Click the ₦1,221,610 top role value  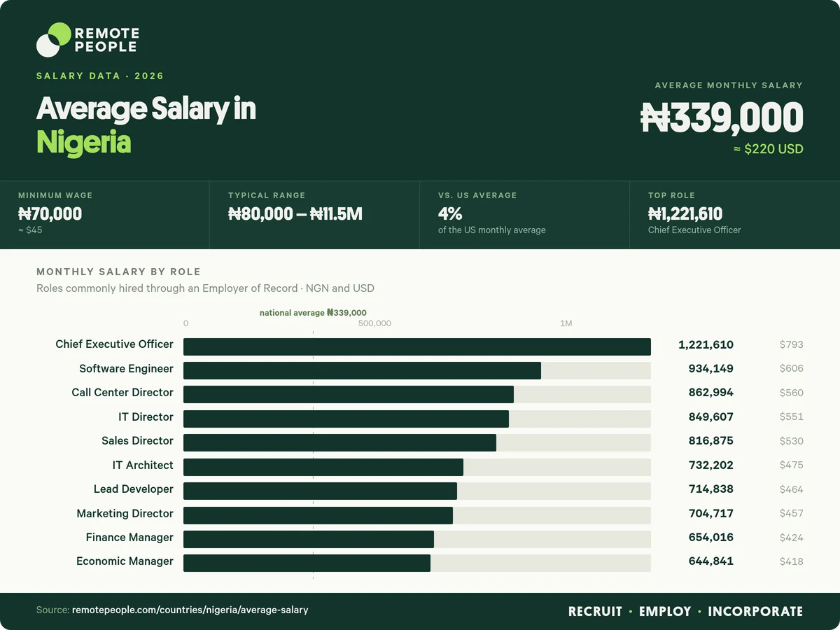click(685, 213)
